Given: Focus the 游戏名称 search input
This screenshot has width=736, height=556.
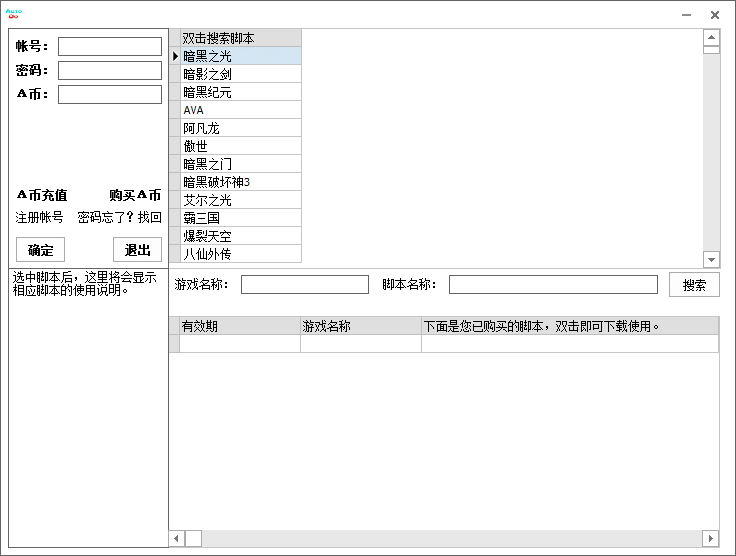Looking at the screenshot, I should point(305,284).
